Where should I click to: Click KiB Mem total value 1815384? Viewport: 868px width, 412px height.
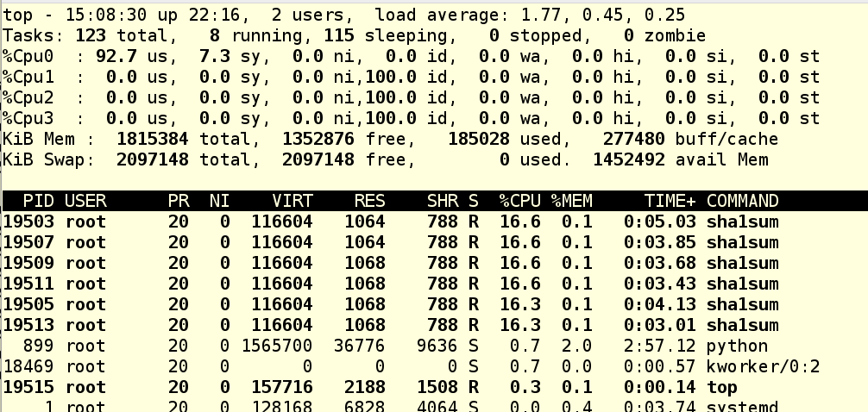coord(152,139)
